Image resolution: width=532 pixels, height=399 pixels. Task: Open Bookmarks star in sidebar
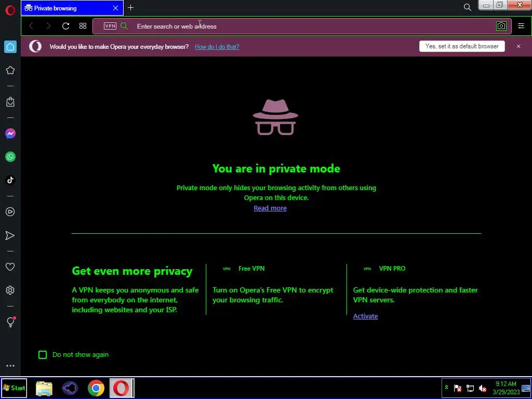(x=10, y=70)
